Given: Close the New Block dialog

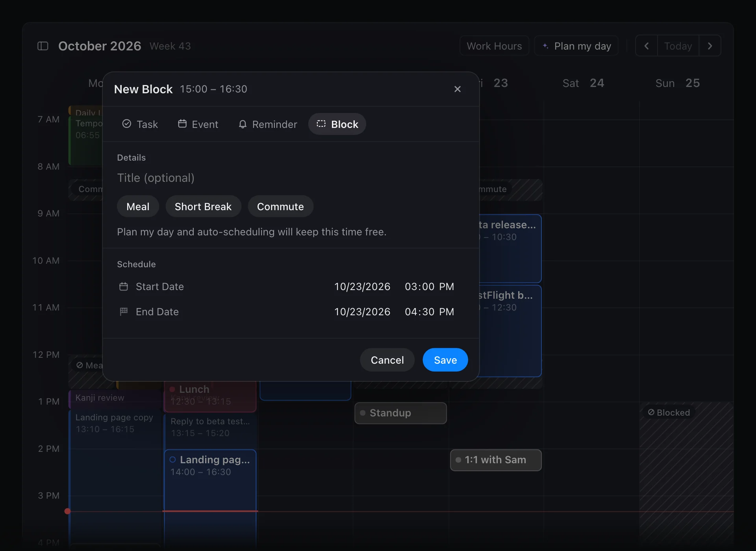Looking at the screenshot, I should point(457,89).
